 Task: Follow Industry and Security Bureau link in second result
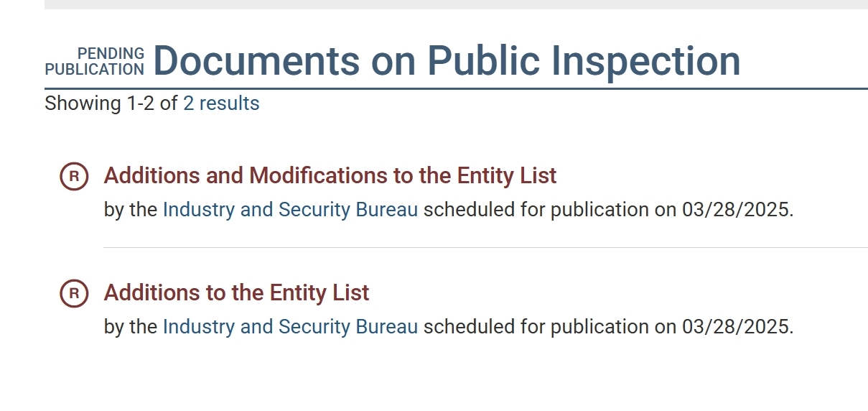click(x=290, y=327)
